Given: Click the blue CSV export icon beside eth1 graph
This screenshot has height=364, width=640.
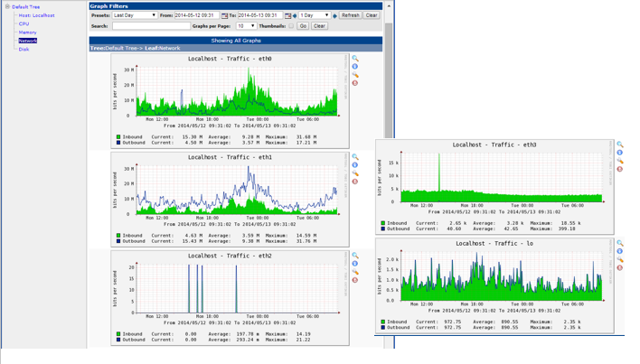Looking at the screenshot, I should tap(355, 165).
